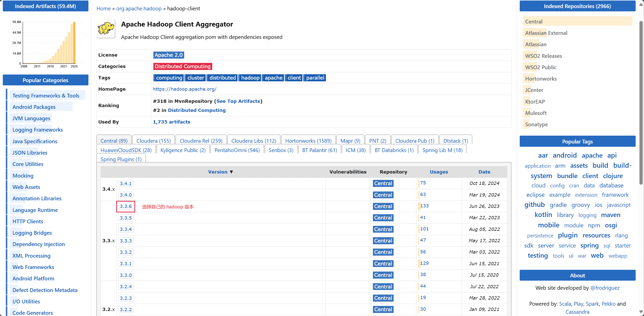The image size is (644, 316).
Task: Open Testing Frameworks & Tools category
Action: click(x=46, y=95)
